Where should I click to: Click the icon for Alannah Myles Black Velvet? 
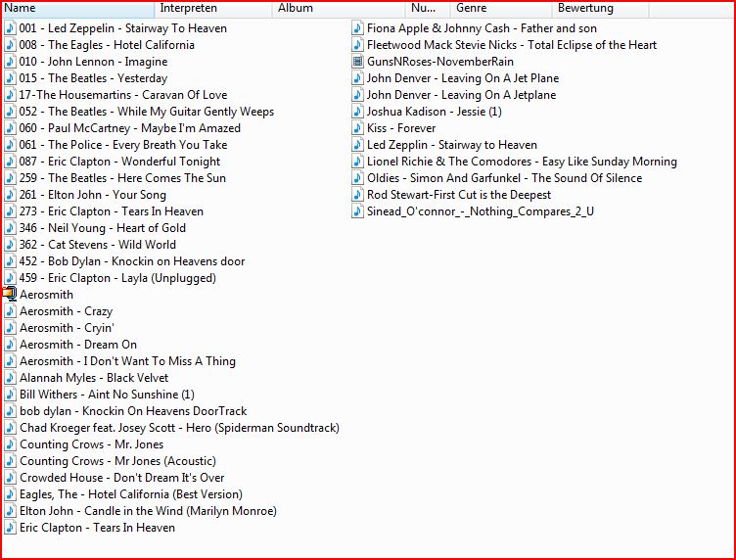10,378
